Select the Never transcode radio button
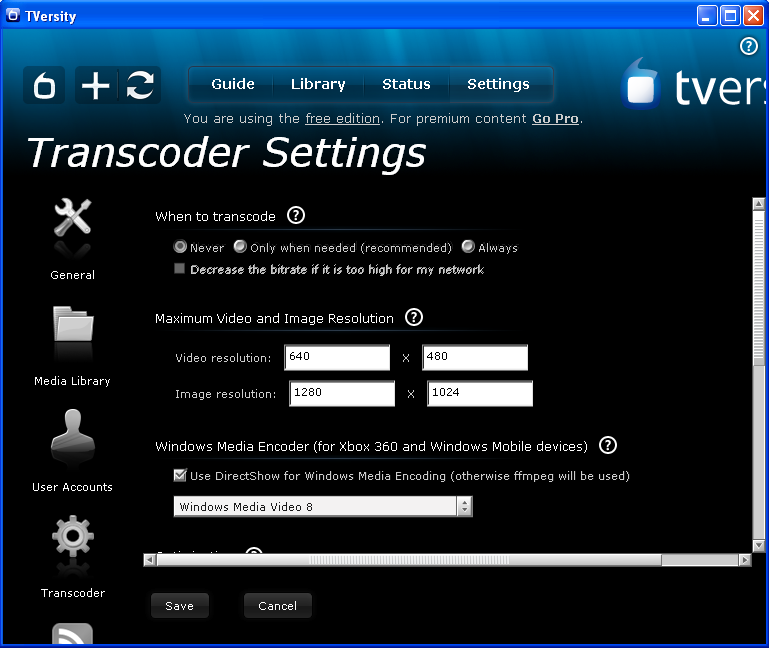The width and height of the screenshot is (769, 648). click(180, 247)
